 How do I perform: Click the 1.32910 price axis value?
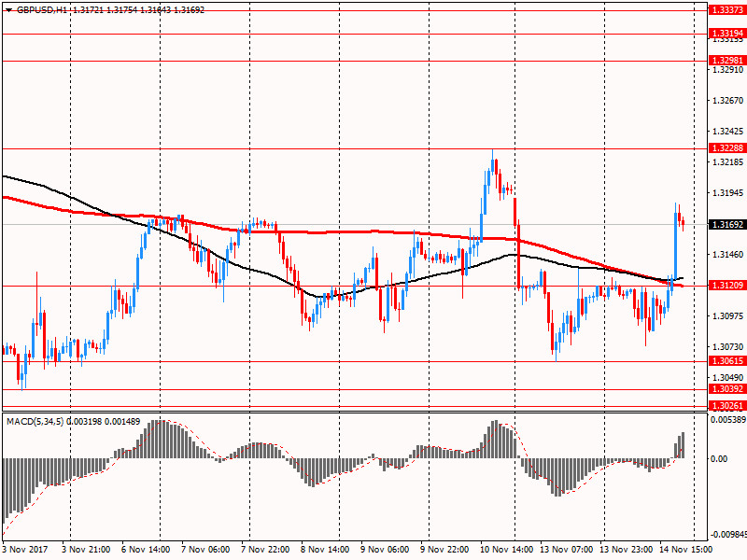click(x=727, y=70)
